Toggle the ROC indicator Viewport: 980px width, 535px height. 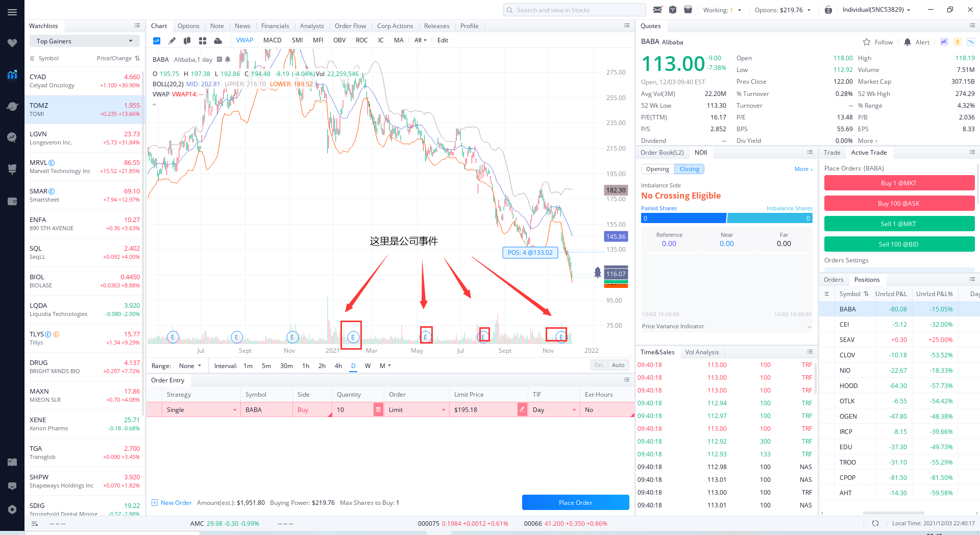pyautogui.click(x=362, y=40)
